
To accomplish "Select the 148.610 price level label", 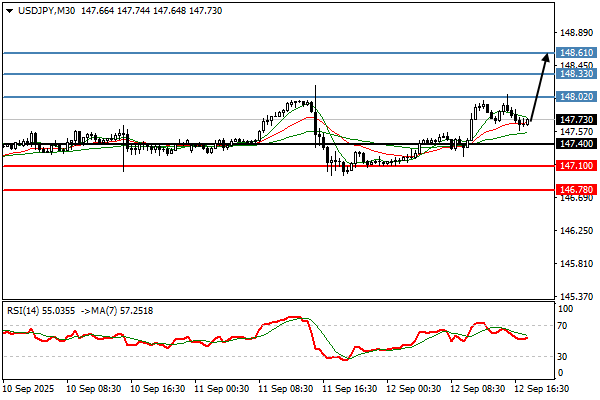I will [x=576, y=52].
